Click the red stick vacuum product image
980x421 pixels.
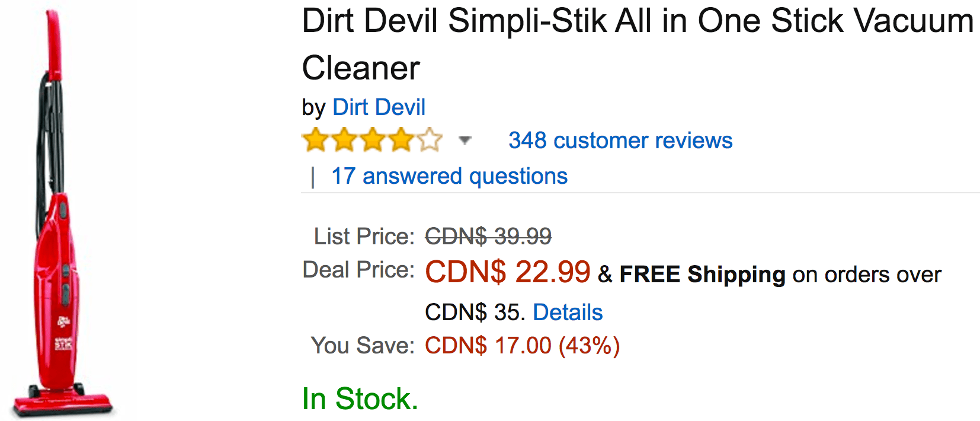pos(62,212)
